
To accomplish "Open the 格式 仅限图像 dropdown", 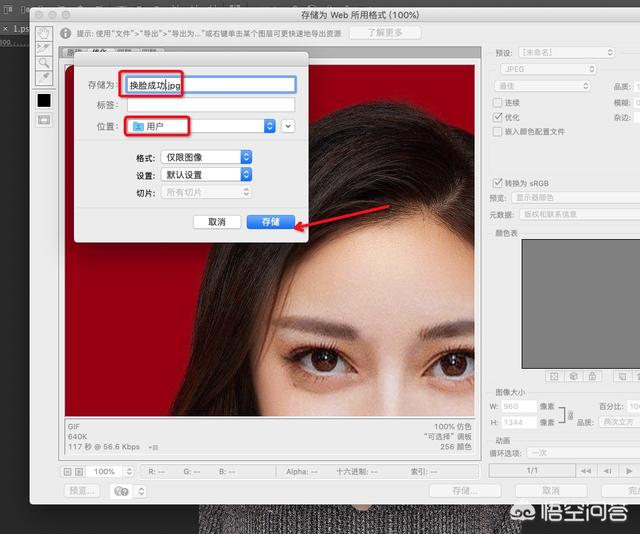I will [x=207, y=157].
